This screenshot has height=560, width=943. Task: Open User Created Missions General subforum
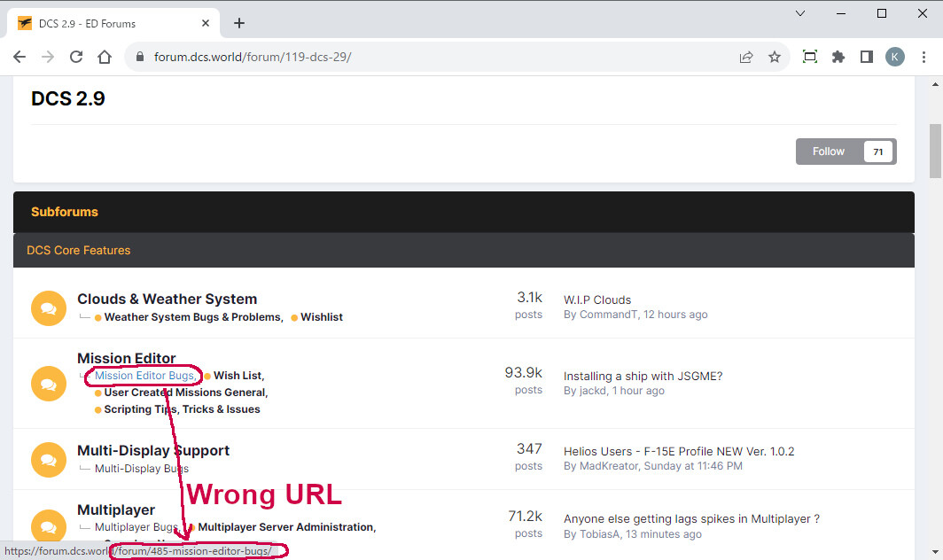point(186,393)
